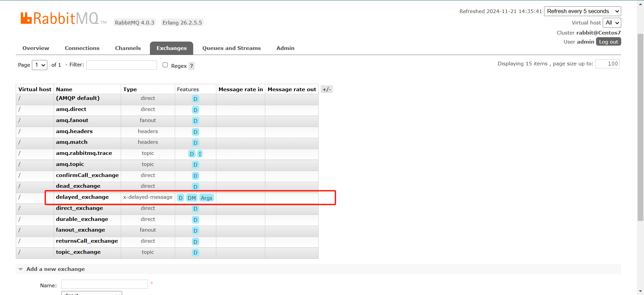Image resolution: width=644 pixels, height=295 pixels.
Task: Sort by the Name column header
Action: coord(64,90)
